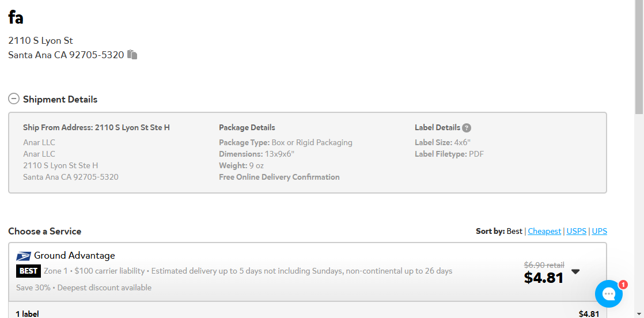Sort services by UPS
Viewport: 644px width, 318px height.
coord(599,232)
